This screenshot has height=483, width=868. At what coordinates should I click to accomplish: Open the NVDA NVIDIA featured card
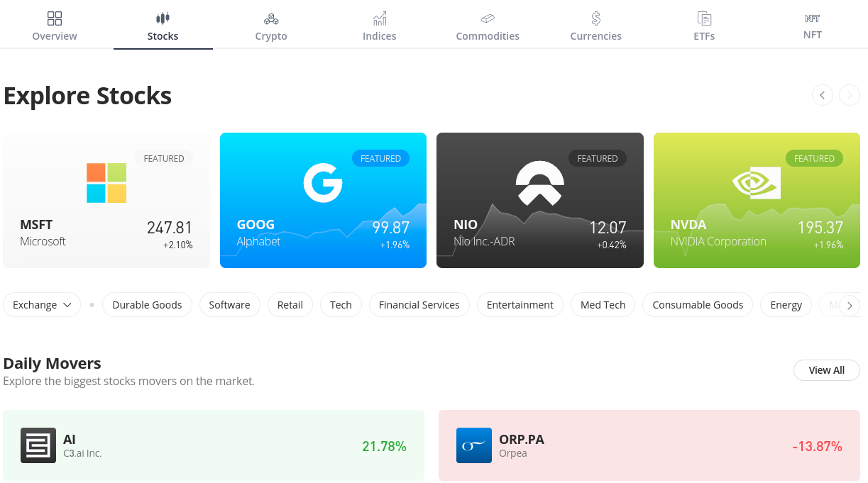click(757, 200)
